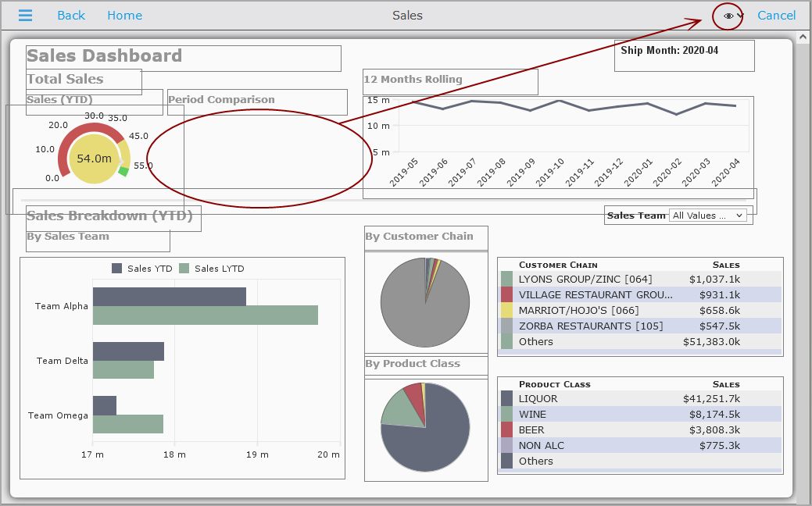Screen dimensions: 812x506
Task: Select the WINE product class row
Action: click(x=640, y=415)
